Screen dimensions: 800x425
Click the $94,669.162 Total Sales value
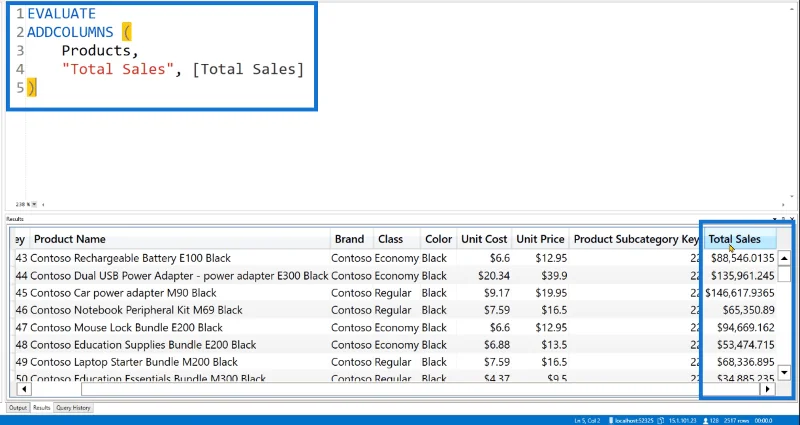pyautogui.click(x=745, y=328)
